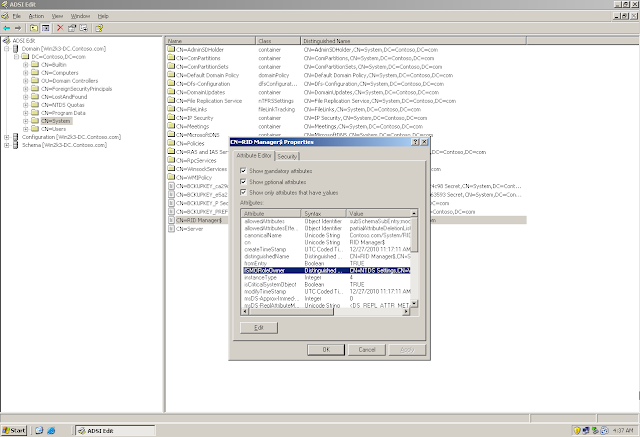Image resolution: width=640 pixels, height=437 pixels.
Task: Click OK in RID Manager$ Properties
Action: 326,350
